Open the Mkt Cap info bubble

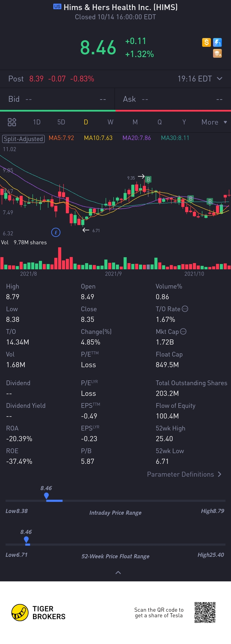184,332
